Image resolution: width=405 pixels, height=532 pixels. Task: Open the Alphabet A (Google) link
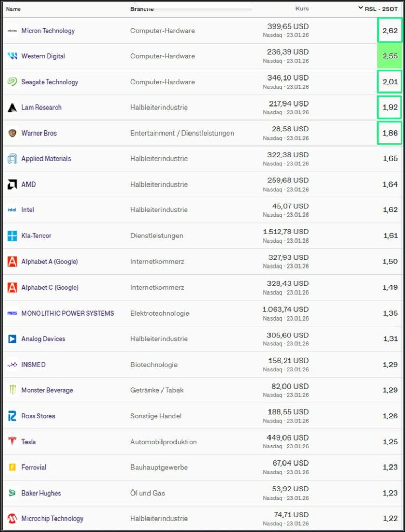click(49, 262)
